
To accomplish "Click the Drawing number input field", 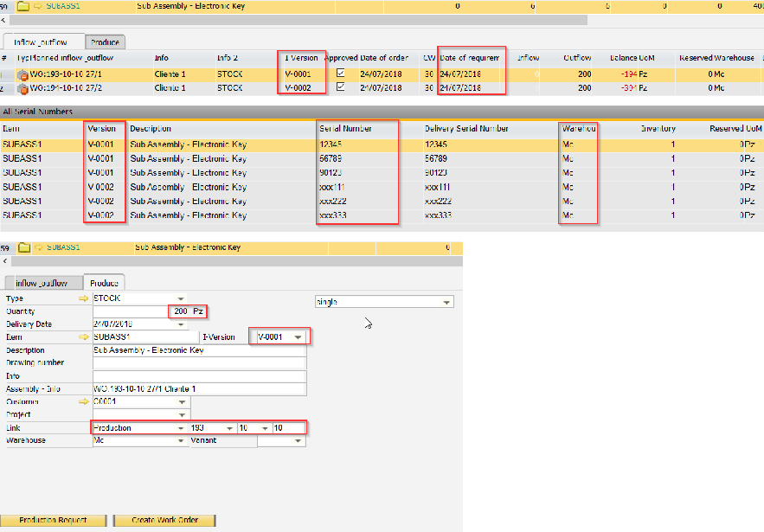I will tap(199, 363).
